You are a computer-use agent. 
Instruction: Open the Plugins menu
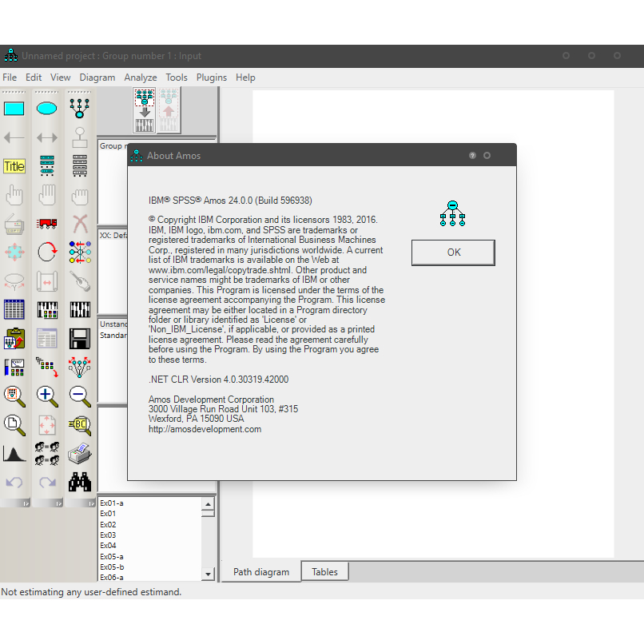(x=212, y=78)
